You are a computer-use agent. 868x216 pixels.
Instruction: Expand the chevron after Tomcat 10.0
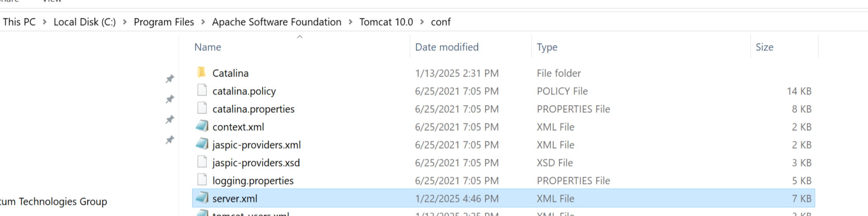[x=422, y=22]
